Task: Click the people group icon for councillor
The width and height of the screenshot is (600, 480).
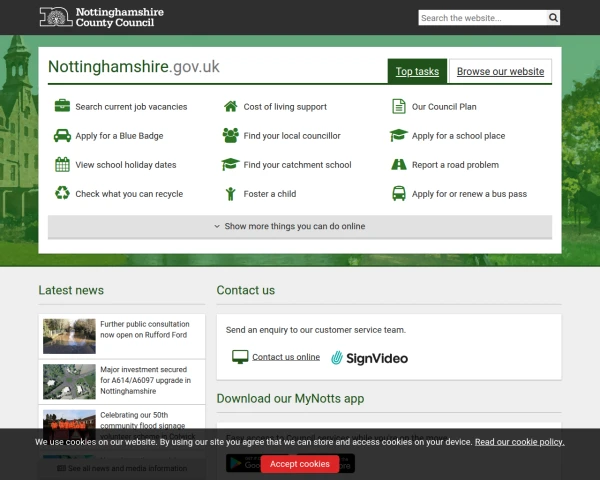Action: (x=230, y=136)
